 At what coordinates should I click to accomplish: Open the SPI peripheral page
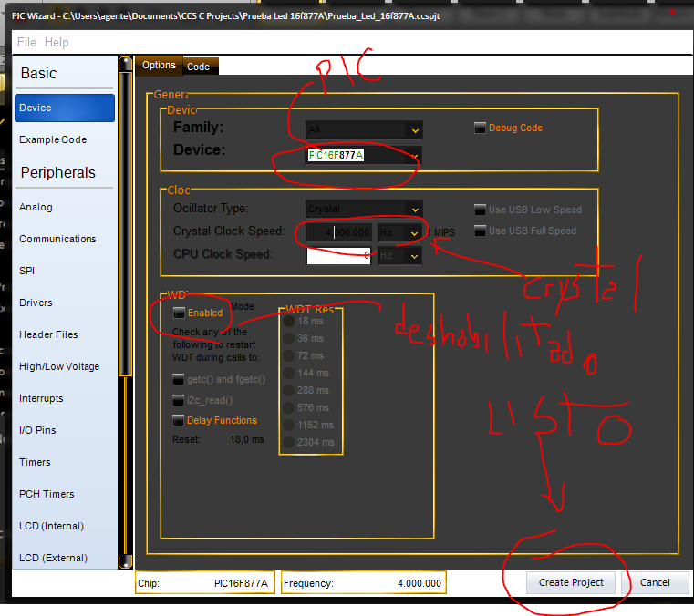point(65,271)
